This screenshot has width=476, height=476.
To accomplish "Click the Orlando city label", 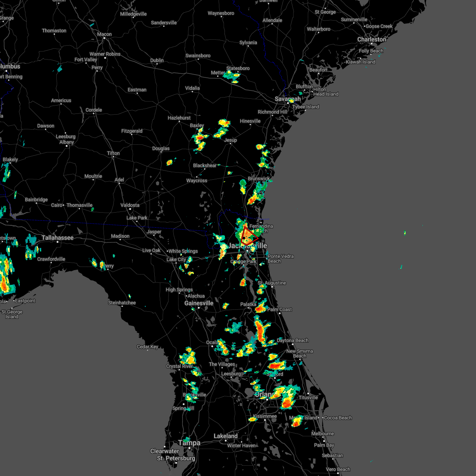I will pyautogui.click(x=263, y=395).
